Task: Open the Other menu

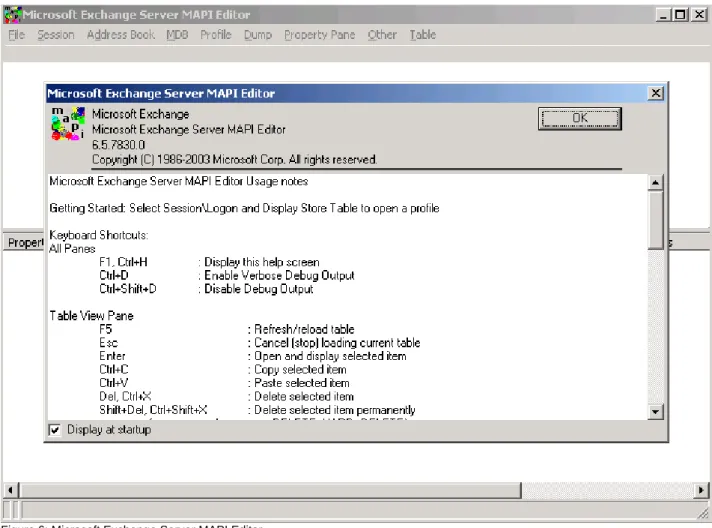Action: 382,35
